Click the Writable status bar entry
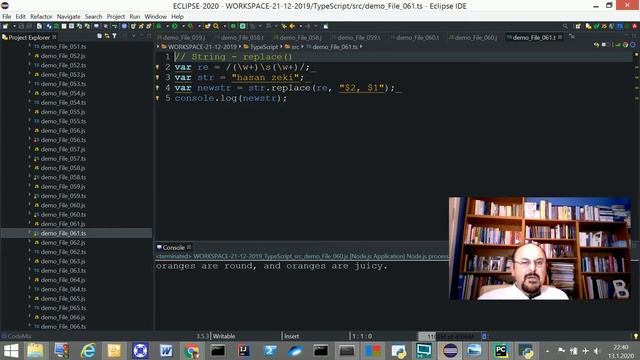 [224, 336]
